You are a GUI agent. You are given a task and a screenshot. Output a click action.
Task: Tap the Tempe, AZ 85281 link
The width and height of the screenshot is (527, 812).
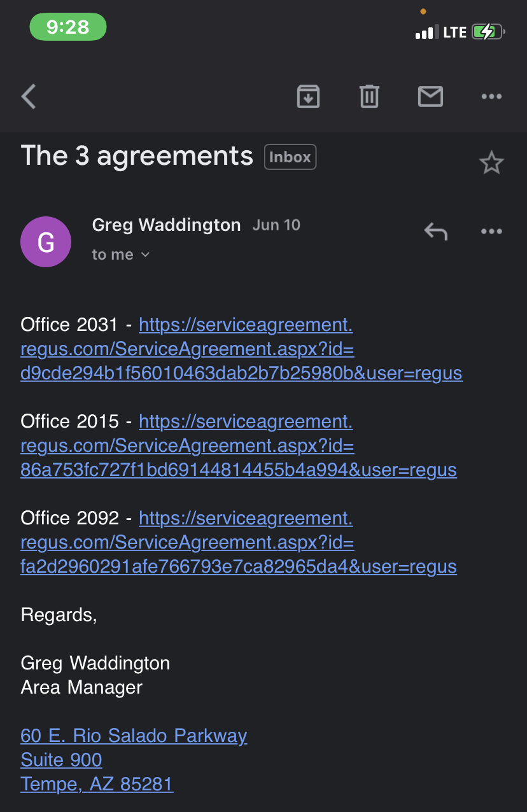pos(97,784)
